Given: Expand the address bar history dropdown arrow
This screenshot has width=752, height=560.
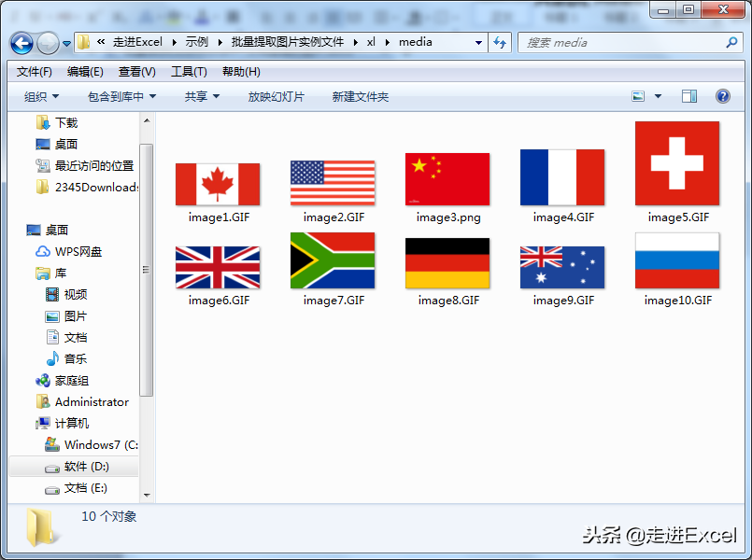Looking at the screenshot, I should click(478, 43).
